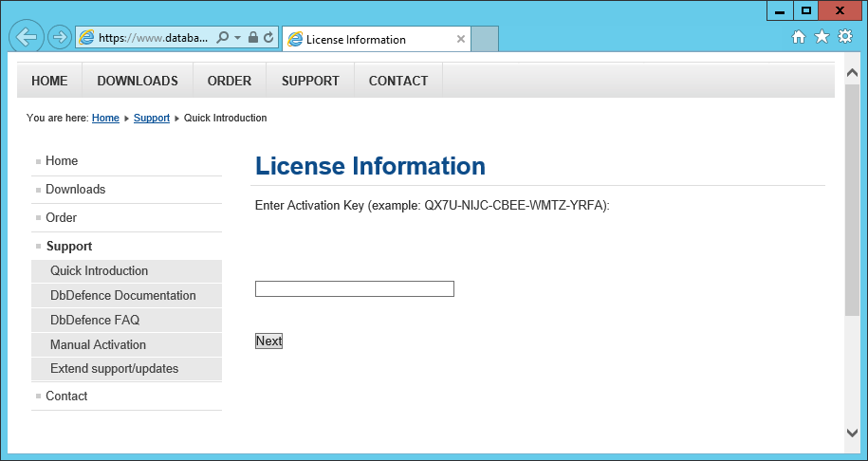Screen dimensions: 868x461
Task: Open DOWNLOADS in top navigation bar
Action: coord(138,81)
